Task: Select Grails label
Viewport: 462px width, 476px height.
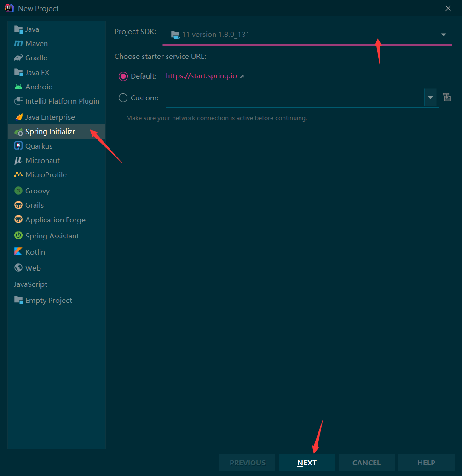Action: [x=35, y=205]
